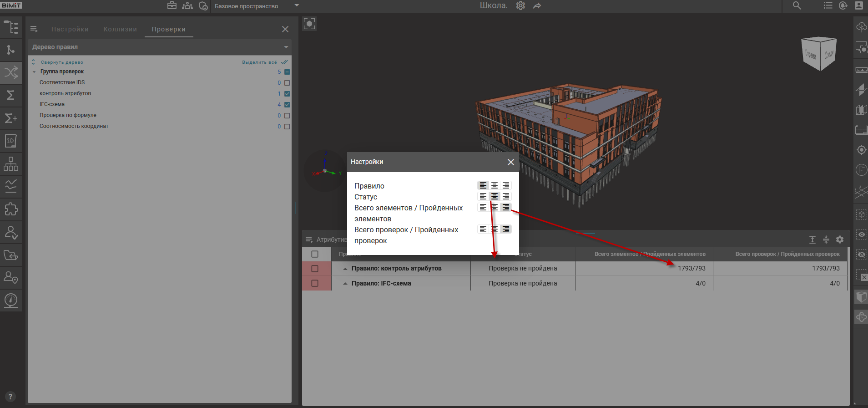Check the row Правило: IFC-схема checkbox
Viewport: 868px width, 408px height.
point(315,283)
